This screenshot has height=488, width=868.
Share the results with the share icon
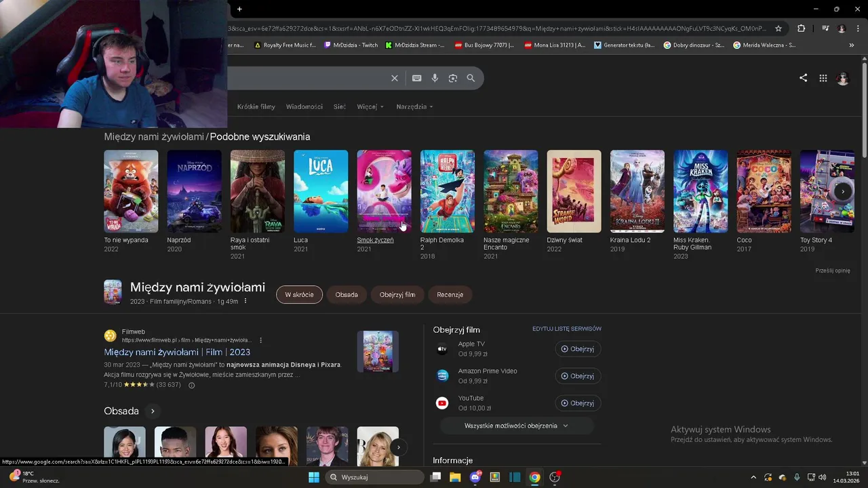click(803, 78)
